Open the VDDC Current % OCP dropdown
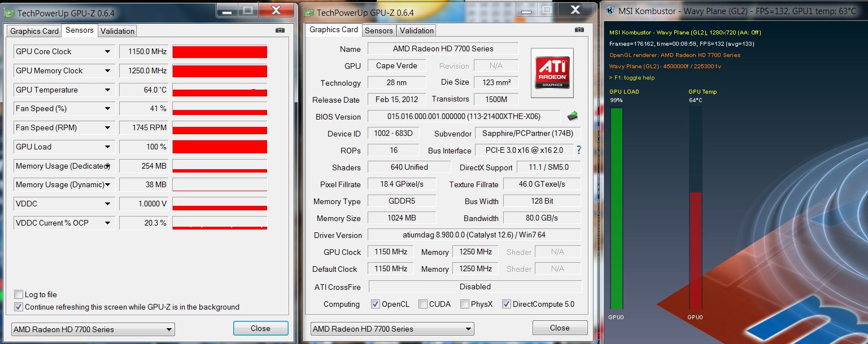The width and height of the screenshot is (868, 344). (x=107, y=223)
